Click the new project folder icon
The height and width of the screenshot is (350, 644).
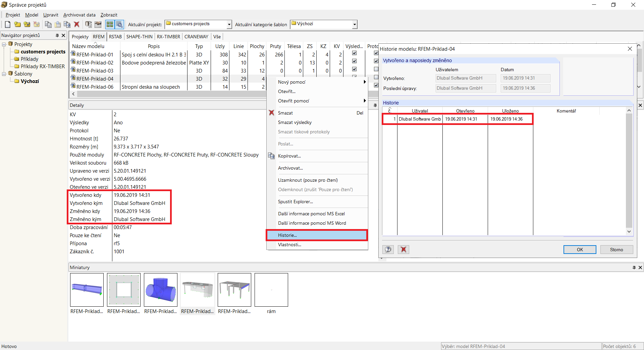pyautogui.click(x=17, y=24)
